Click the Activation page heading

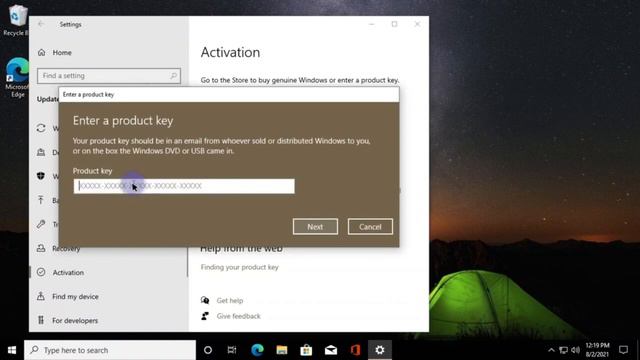(x=230, y=52)
